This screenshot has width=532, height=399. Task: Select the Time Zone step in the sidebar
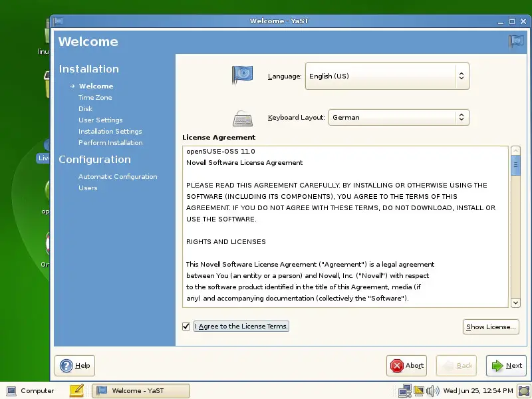click(95, 97)
